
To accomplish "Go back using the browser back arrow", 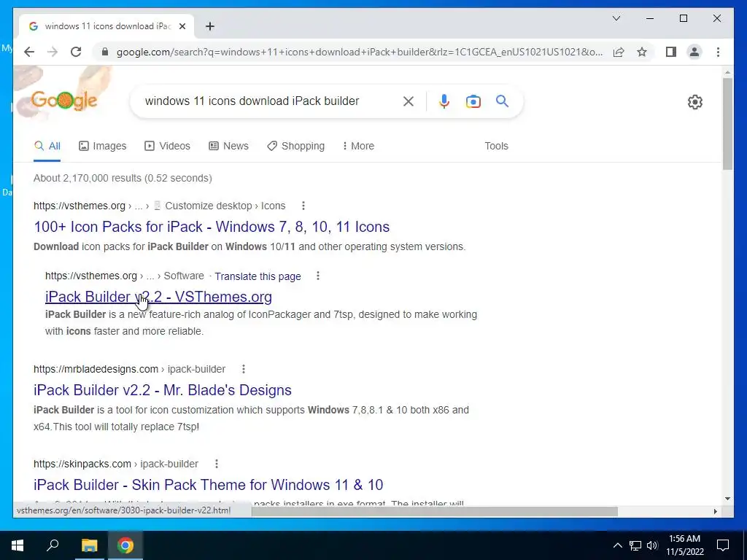I will tap(29, 52).
